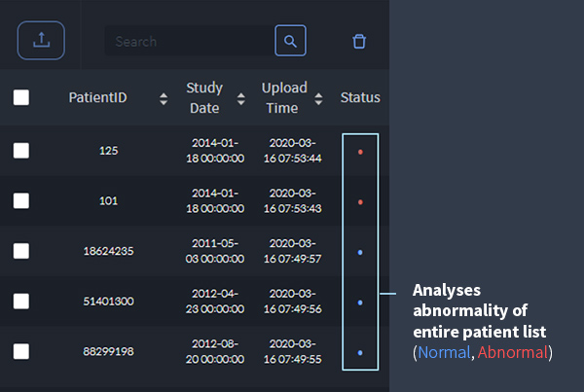
Task: Check the box for patient 101
Action: (21, 200)
